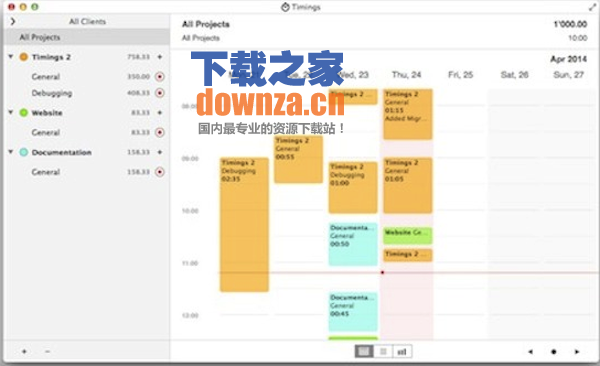The height and width of the screenshot is (366, 600).
Task: Add a task to the Website project
Action: 160,113
